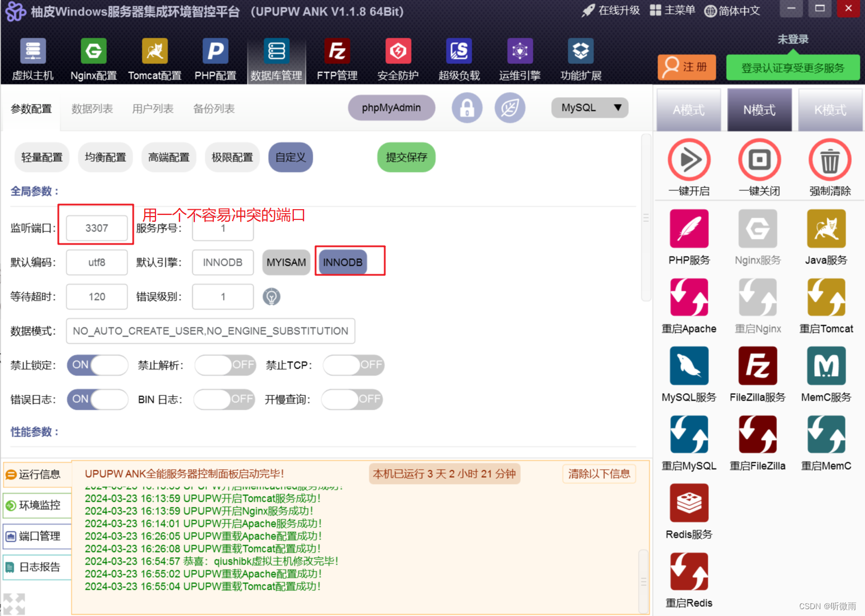Screen dimensions: 865x616
Task: Switch to 用户列表 tab
Action: pyautogui.click(x=153, y=109)
